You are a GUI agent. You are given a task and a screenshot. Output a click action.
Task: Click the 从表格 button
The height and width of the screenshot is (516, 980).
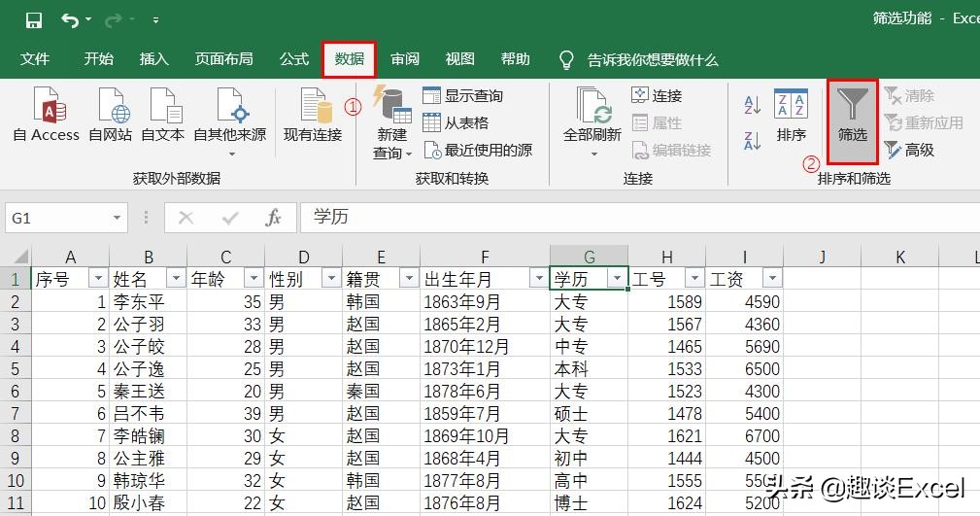pyautogui.click(x=456, y=122)
